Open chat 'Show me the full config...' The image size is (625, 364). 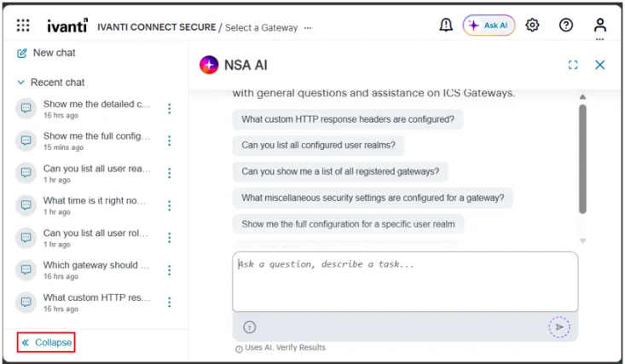tap(97, 141)
